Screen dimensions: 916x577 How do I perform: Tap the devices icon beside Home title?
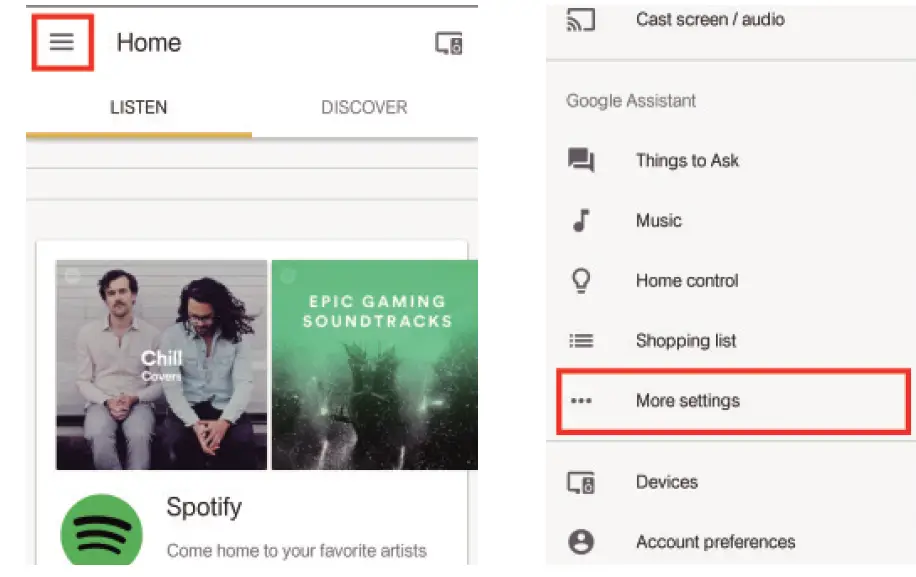[x=448, y=43]
